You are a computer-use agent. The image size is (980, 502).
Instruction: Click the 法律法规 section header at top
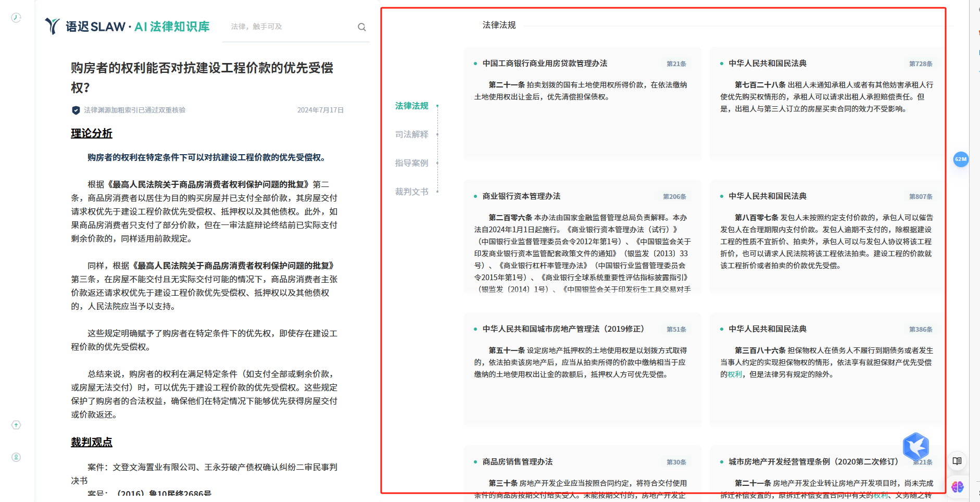coord(499,25)
